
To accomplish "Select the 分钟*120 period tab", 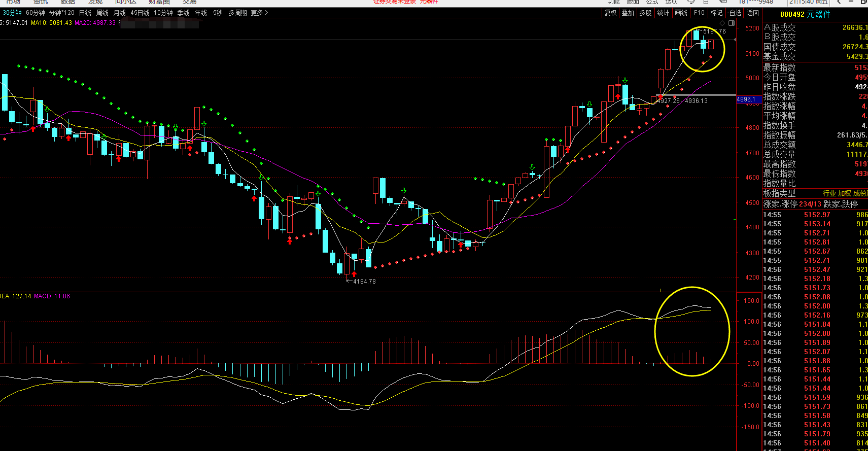I will pos(62,13).
